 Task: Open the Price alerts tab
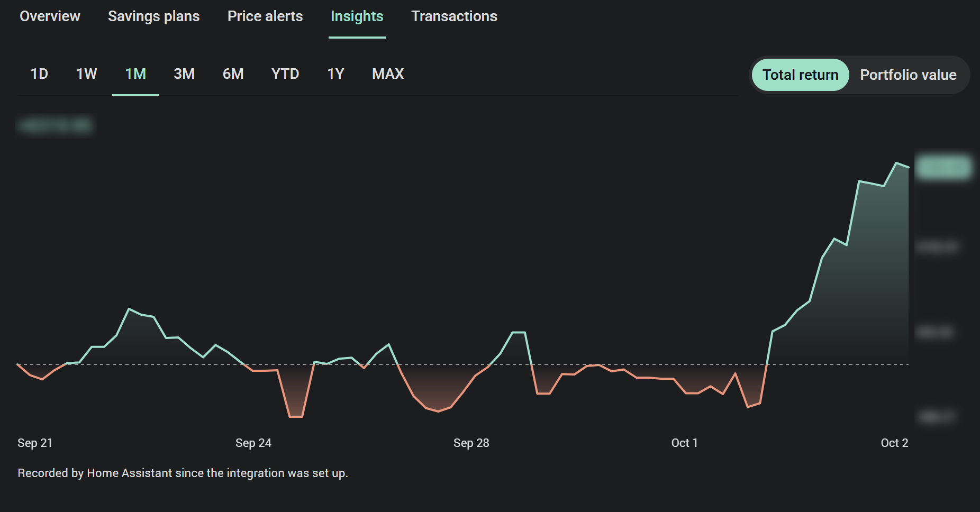coord(265,16)
